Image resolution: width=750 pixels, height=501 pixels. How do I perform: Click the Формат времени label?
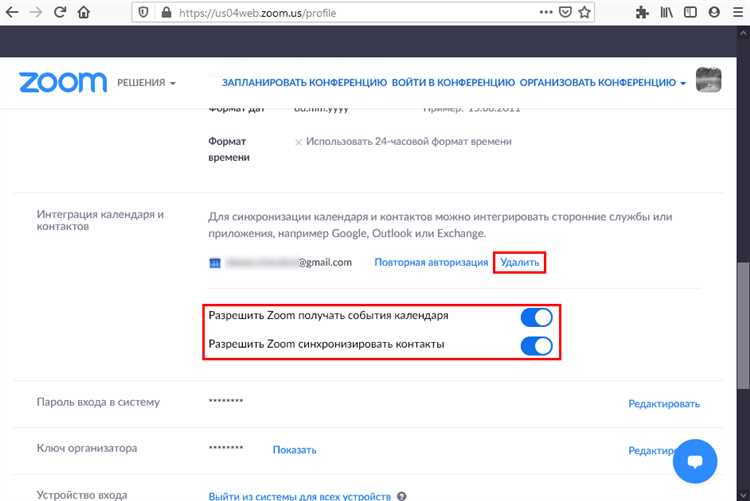tap(229, 149)
